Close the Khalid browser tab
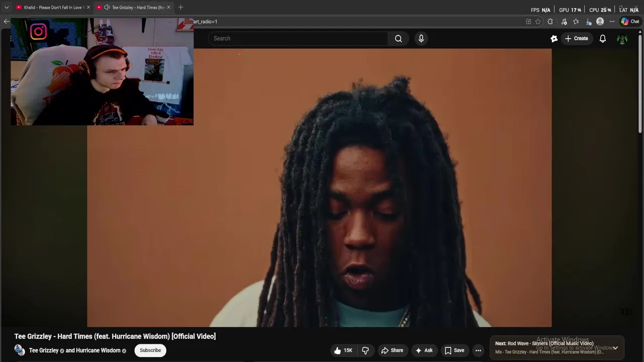Viewport: 644px width, 362px height. (x=88, y=8)
